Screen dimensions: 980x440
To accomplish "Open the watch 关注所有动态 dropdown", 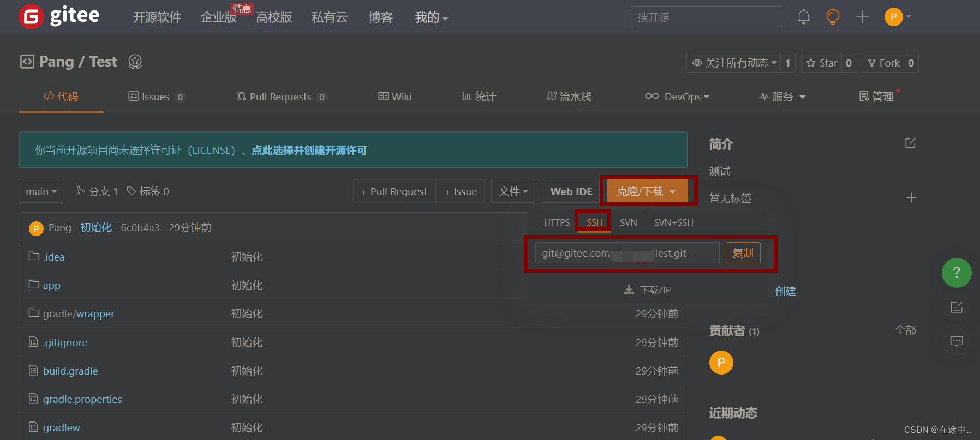I will (x=734, y=63).
